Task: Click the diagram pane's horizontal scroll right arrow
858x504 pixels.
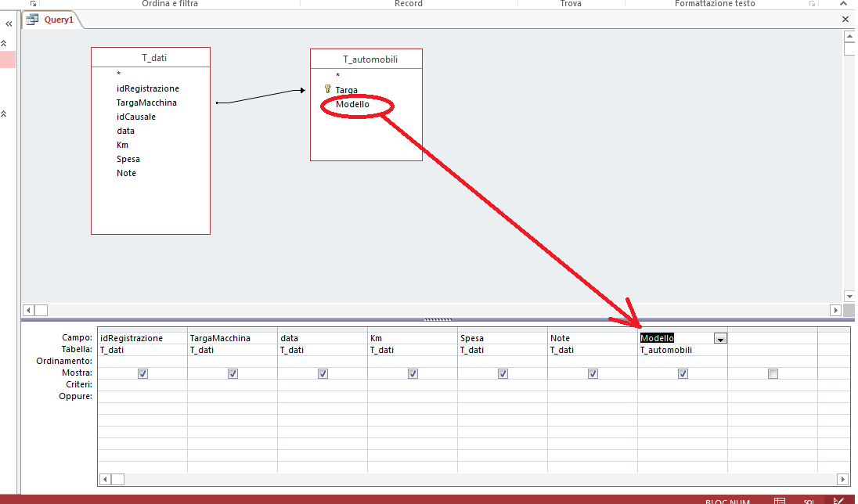Action: point(835,310)
